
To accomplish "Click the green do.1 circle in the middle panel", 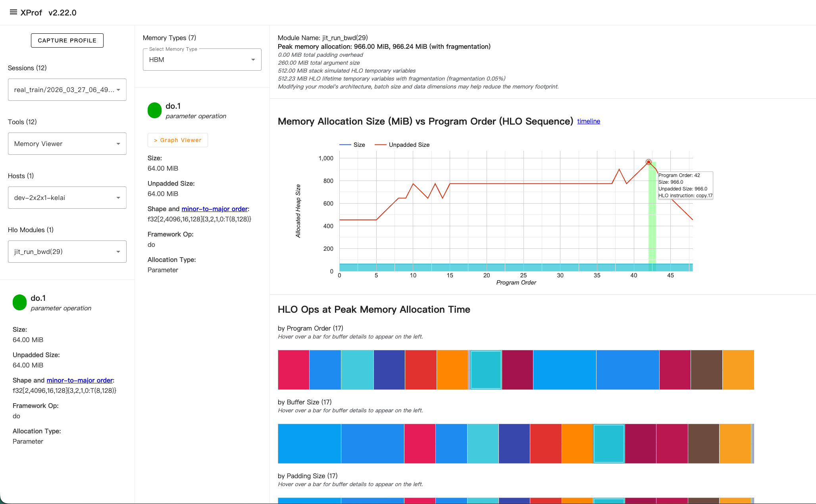I will click(154, 110).
